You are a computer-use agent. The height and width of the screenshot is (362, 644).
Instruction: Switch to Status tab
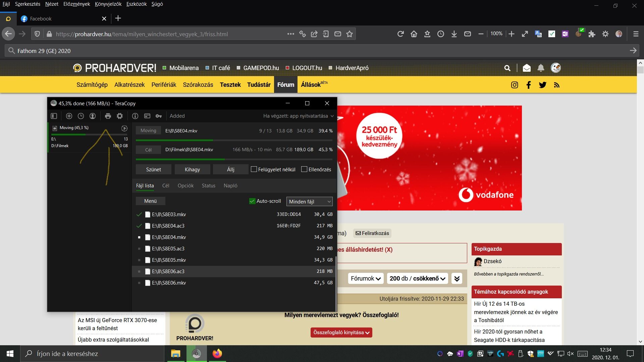pyautogui.click(x=209, y=186)
